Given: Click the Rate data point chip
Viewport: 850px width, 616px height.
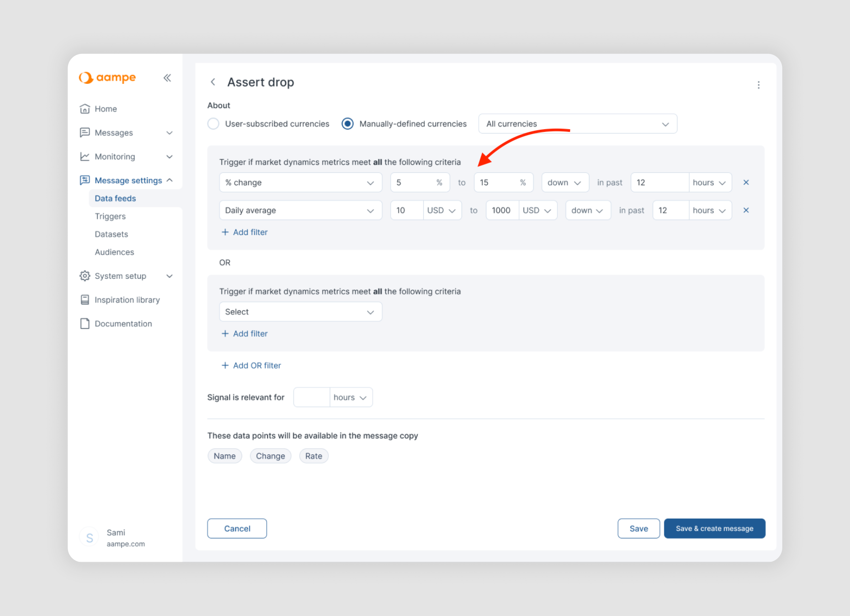Looking at the screenshot, I should point(314,456).
